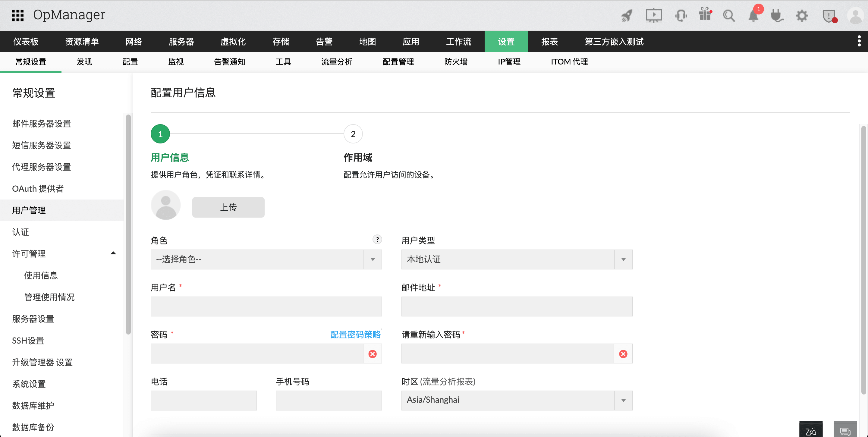Open the alarm bell notifications
868x437 pixels.
click(753, 16)
